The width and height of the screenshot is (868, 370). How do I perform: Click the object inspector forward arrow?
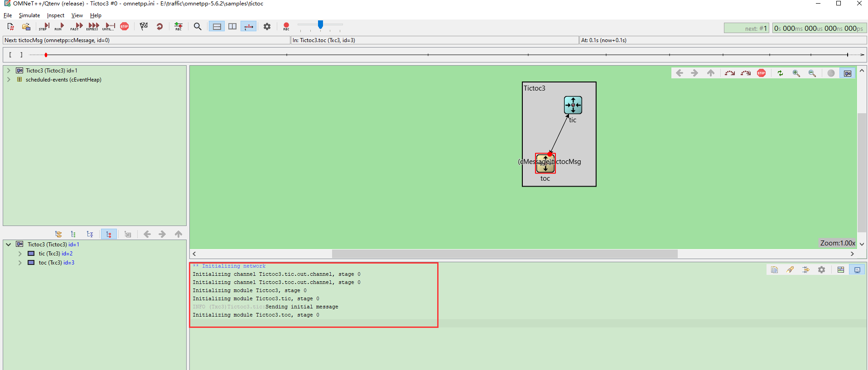pos(162,234)
